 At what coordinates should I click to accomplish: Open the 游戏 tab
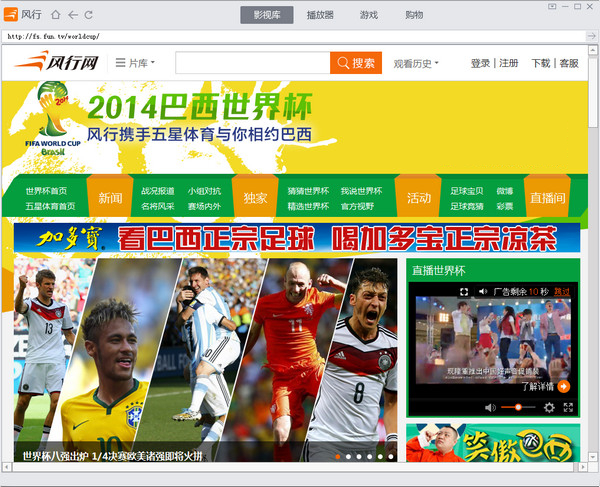(x=368, y=15)
